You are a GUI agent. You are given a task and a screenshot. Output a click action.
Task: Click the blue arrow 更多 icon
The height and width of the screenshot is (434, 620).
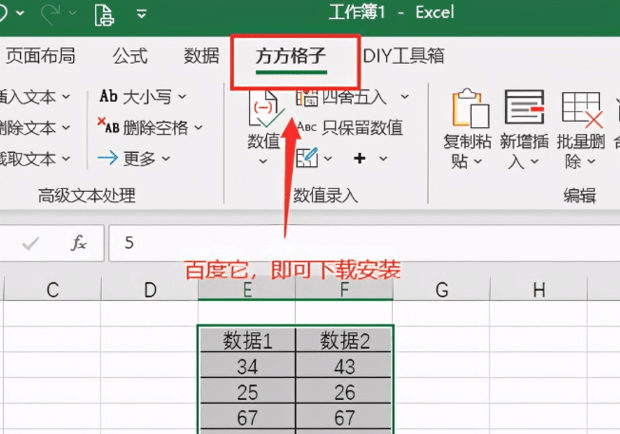108,158
